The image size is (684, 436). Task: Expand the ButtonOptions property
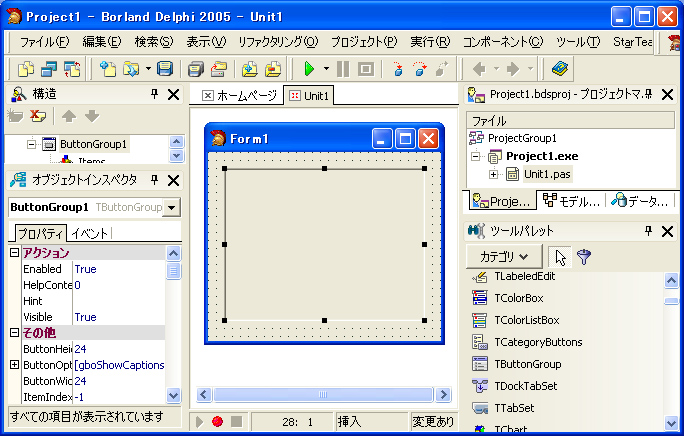coord(14,364)
